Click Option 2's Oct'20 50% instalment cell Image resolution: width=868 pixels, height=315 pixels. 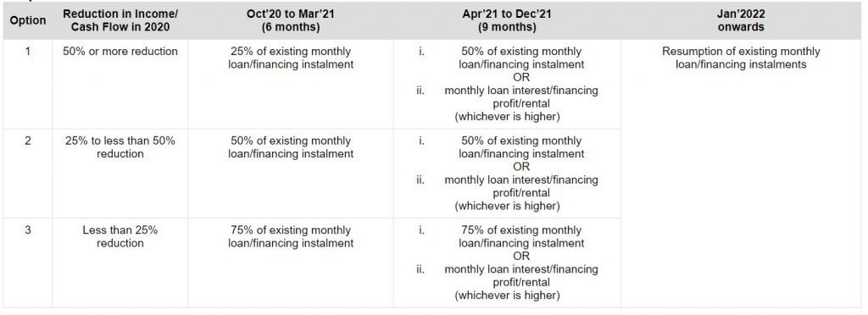291,173
